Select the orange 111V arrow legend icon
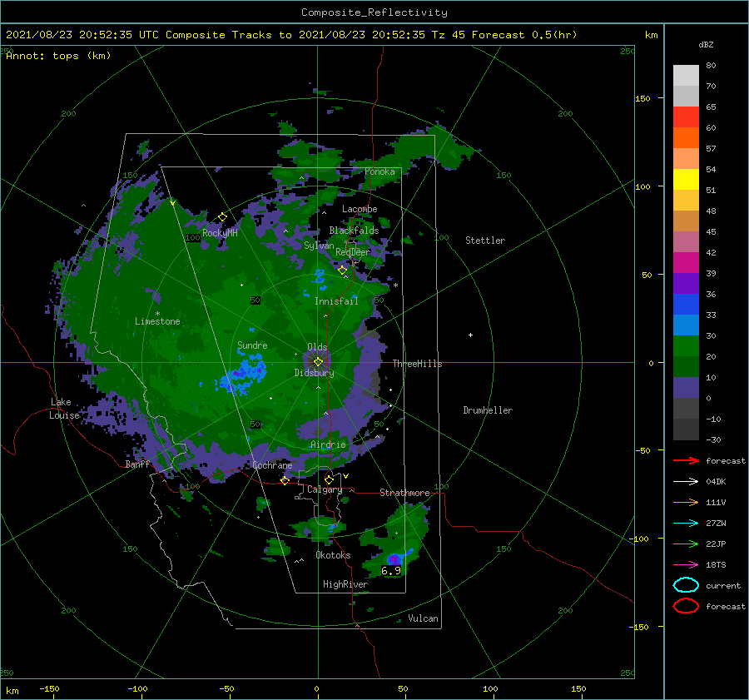This screenshot has height=700, width=749. point(686,502)
